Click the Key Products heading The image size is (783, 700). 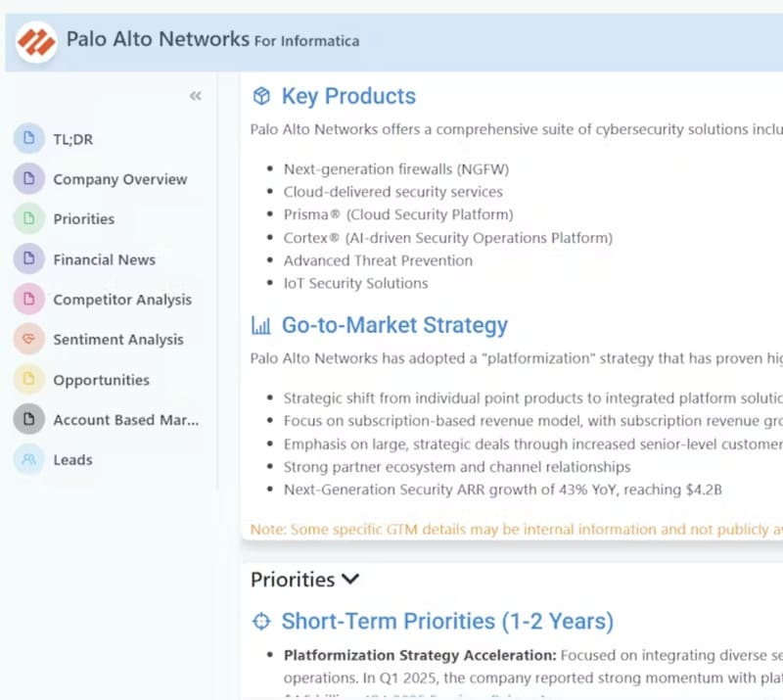pos(347,97)
